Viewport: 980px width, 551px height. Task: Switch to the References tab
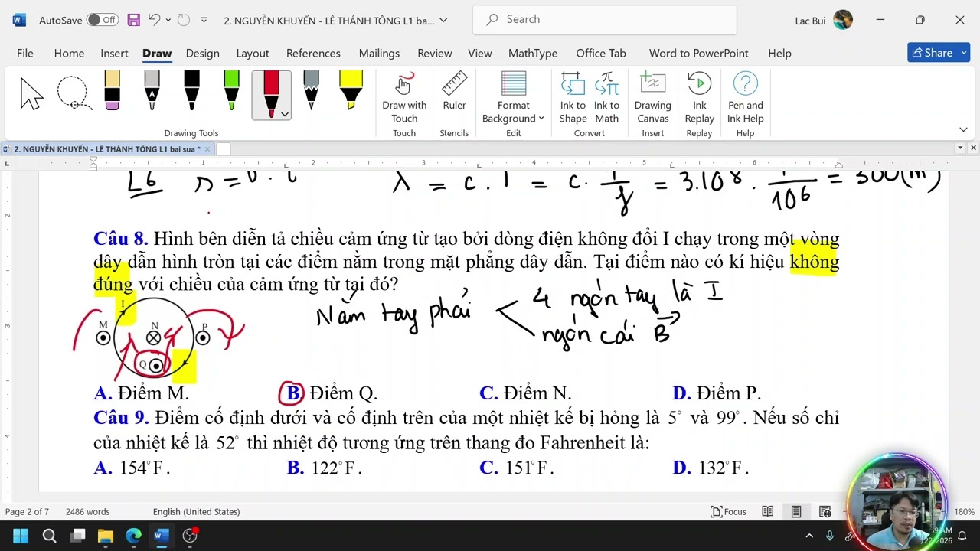(313, 53)
